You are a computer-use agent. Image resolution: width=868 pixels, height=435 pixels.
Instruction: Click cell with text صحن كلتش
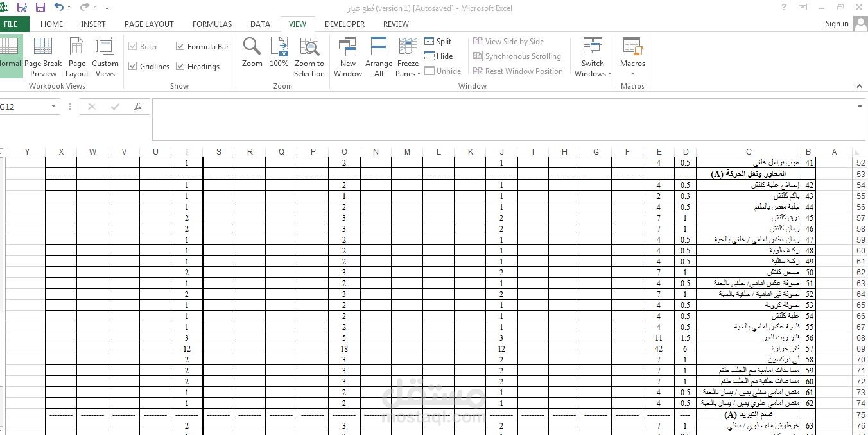point(749,272)
